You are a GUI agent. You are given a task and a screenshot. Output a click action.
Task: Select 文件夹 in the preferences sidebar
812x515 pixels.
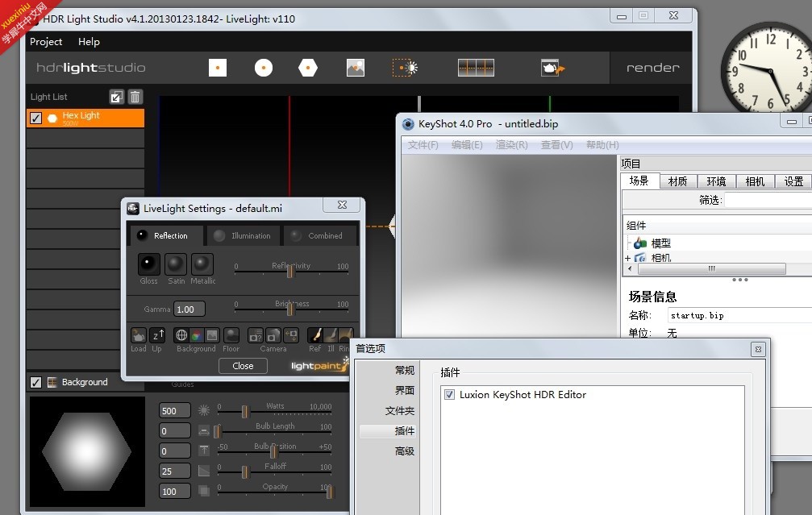(400, 411)
